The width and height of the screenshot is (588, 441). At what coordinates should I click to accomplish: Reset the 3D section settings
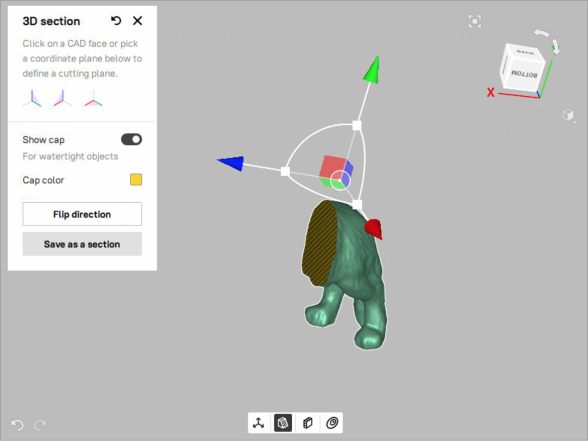(116, 21)
